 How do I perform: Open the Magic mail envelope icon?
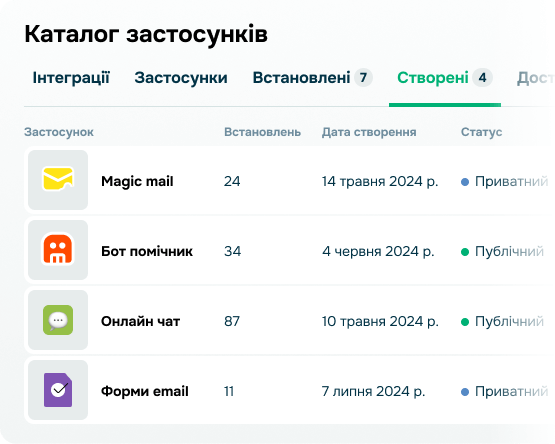tap(58, 180)
